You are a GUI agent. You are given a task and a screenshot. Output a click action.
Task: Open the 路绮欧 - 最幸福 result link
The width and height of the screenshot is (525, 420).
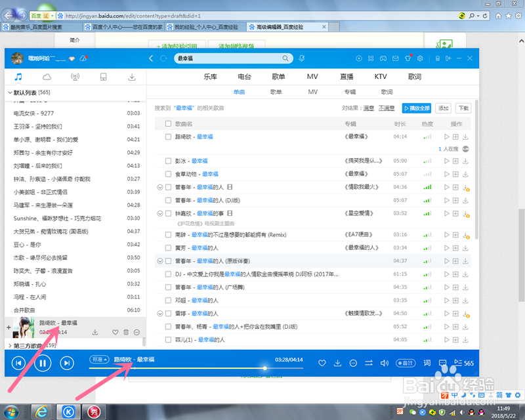pos(194,136)
